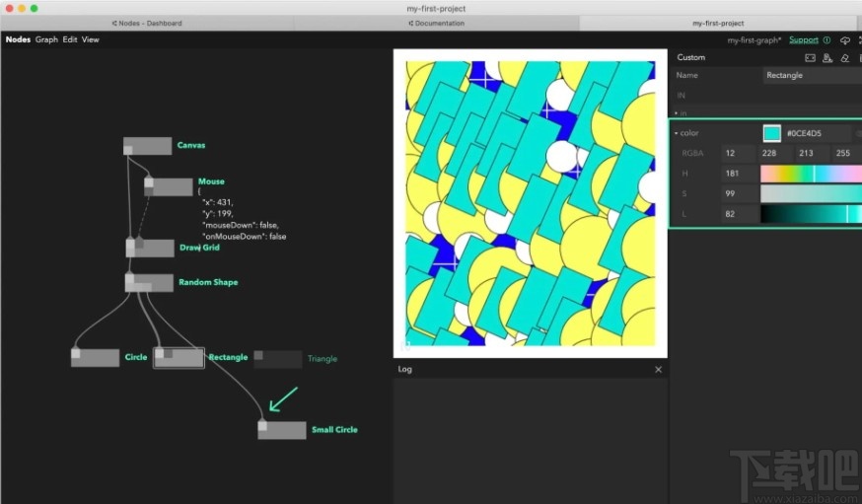Image resolution: width=862 pixels, height=504 pixels.
Task: Click the green RGBA value 228
Action: tap(776, 153)
